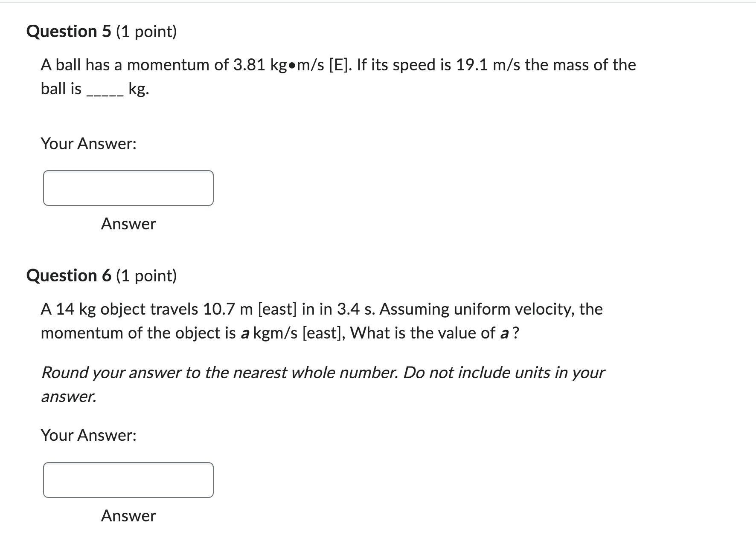Select the momentum value 3.81 in Question 5
The width and height of the screenshot is (756, 538).
click(249, 65)
